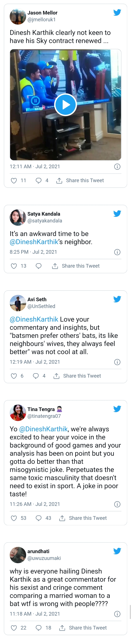
Task: Like Satya Kandala's tweet
Action: point(14,266)
